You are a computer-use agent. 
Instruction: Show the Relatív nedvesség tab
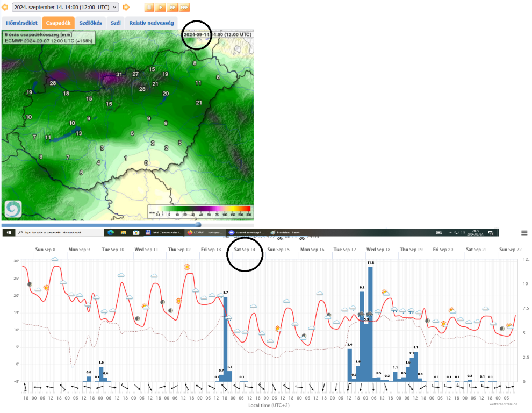(151, 23)
